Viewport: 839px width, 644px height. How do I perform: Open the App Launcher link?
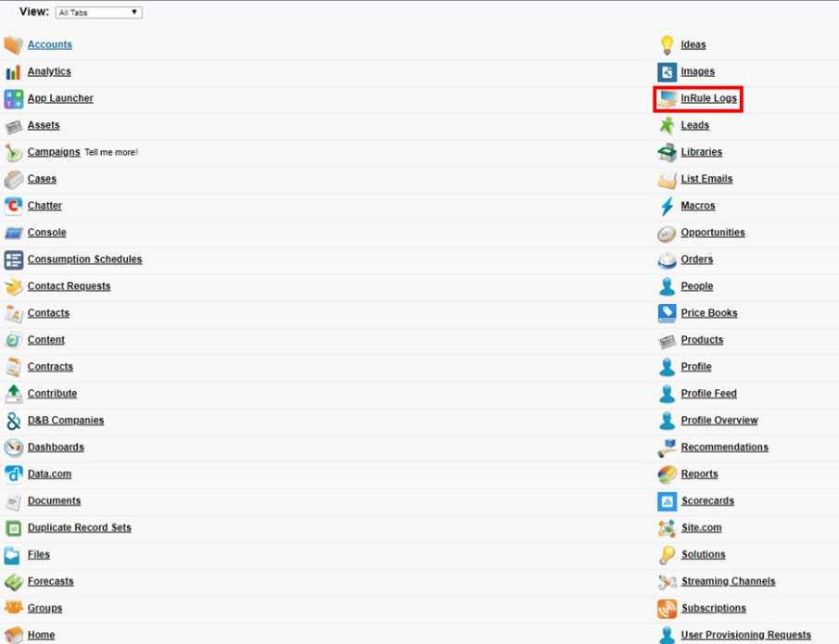60,98
